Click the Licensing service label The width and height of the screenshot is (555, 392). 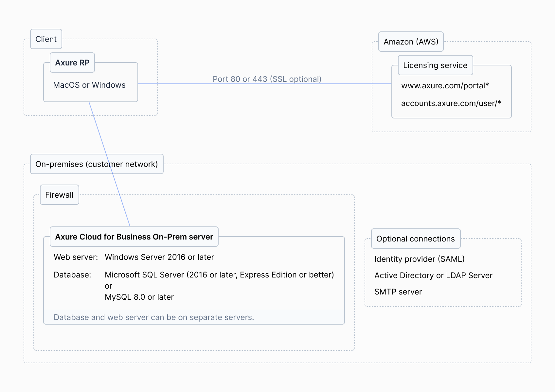tap(435, 65)
